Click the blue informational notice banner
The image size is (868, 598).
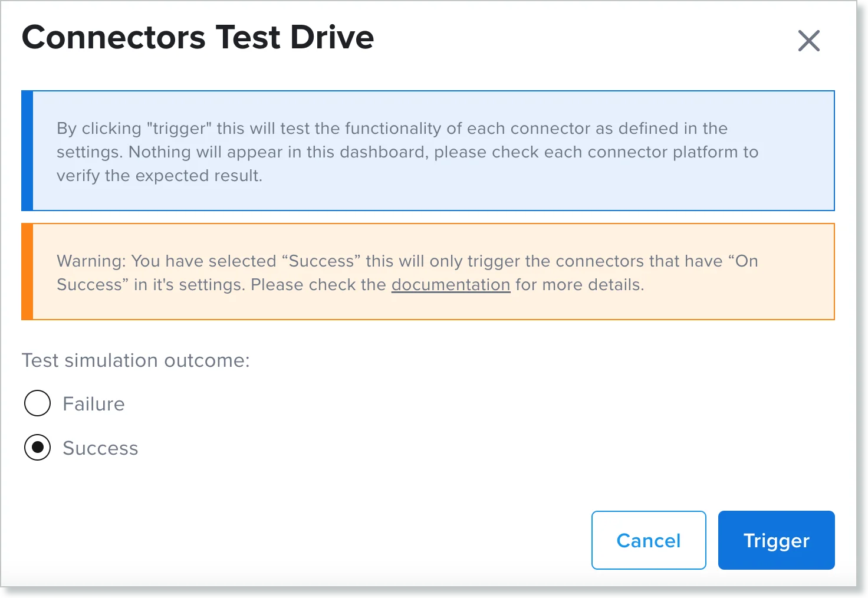point(428,151)
